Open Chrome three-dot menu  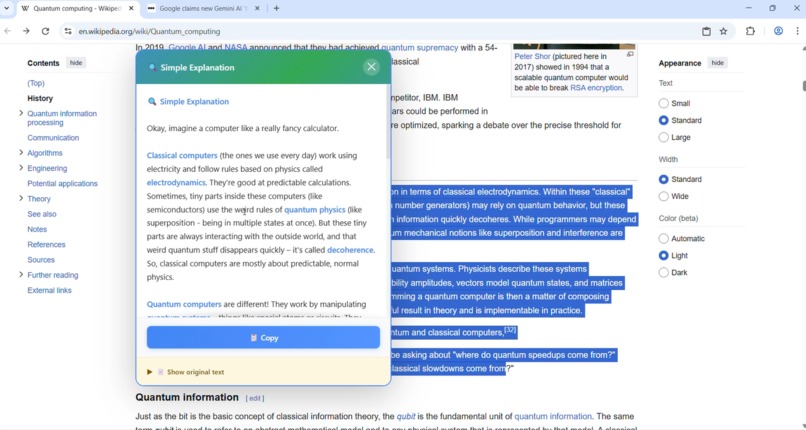pyautogui.click(x=797, y=31)
